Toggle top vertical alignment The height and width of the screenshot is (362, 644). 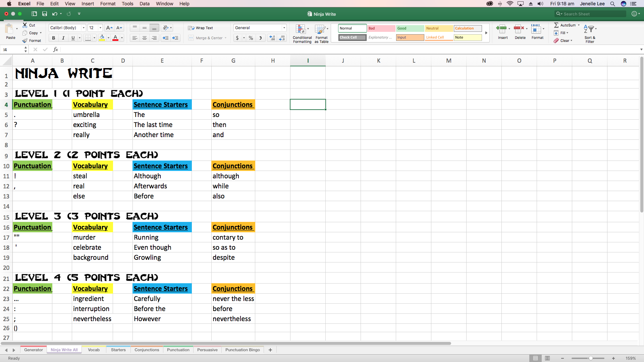[x=135, y=28]
